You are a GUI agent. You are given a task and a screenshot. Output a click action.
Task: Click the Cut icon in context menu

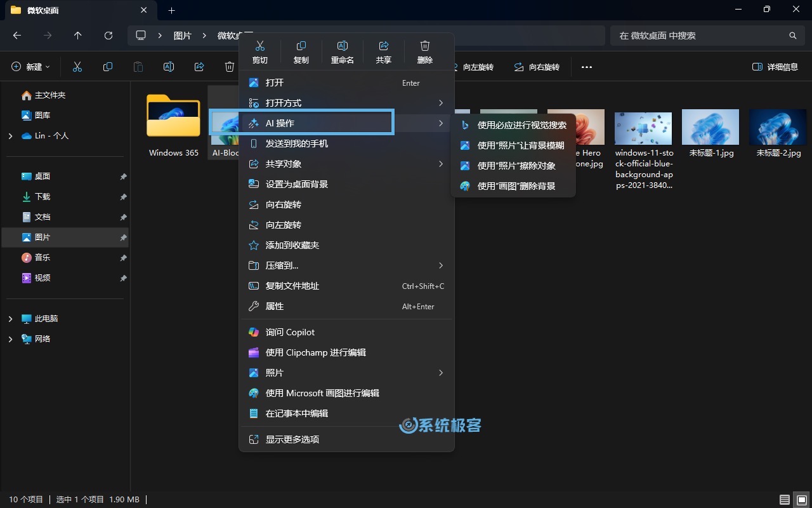(x=259, y=51)
